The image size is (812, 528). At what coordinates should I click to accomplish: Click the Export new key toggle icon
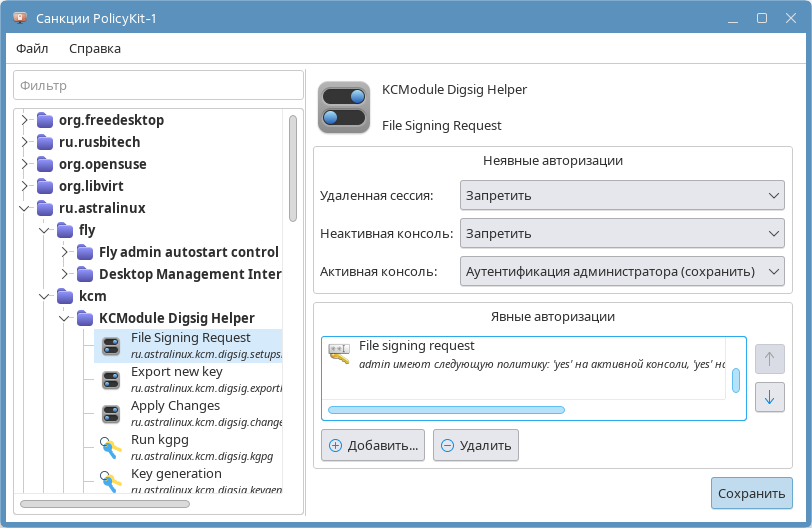pyautogui.click(x=112, y=379)
